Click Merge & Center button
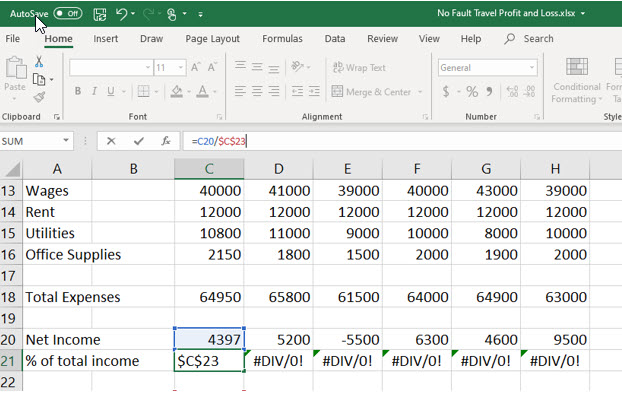622x394 pixels. (371, 92)
